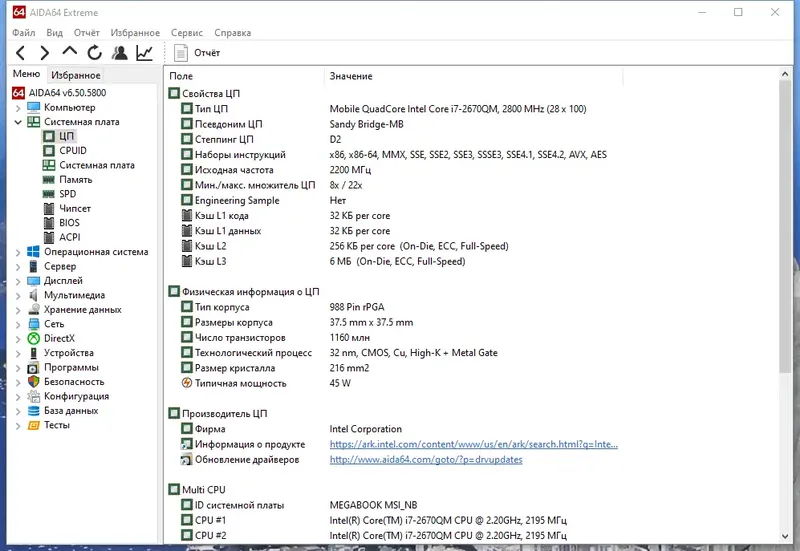Click the vertical scrollbar thumb
Screen dimensions: 800x551
pos(785,227)
